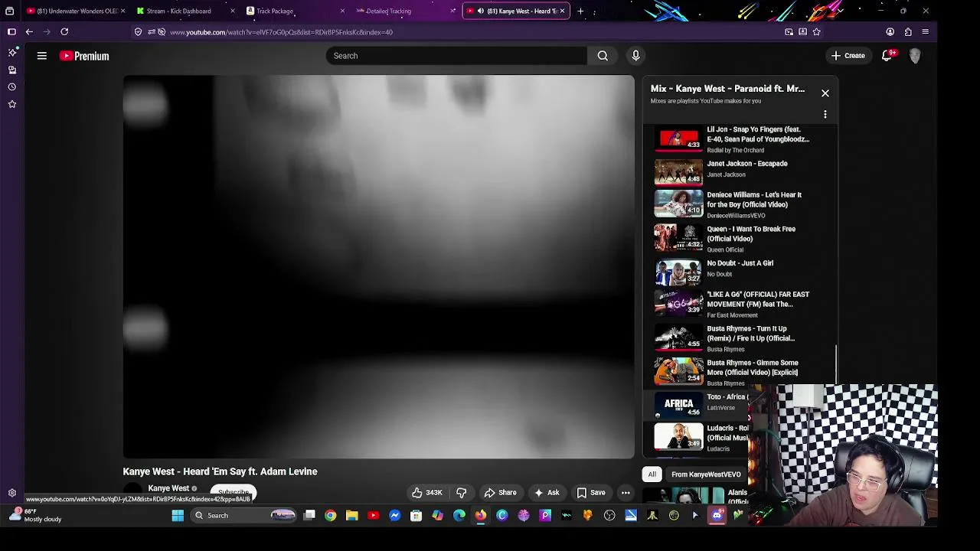The image size is (980, 551).
Task: Select the All filter chip
Action: pos(652,474)
